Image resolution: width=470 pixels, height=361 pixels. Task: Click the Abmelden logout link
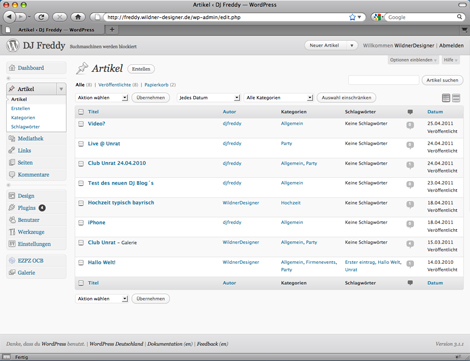[451, 45]
